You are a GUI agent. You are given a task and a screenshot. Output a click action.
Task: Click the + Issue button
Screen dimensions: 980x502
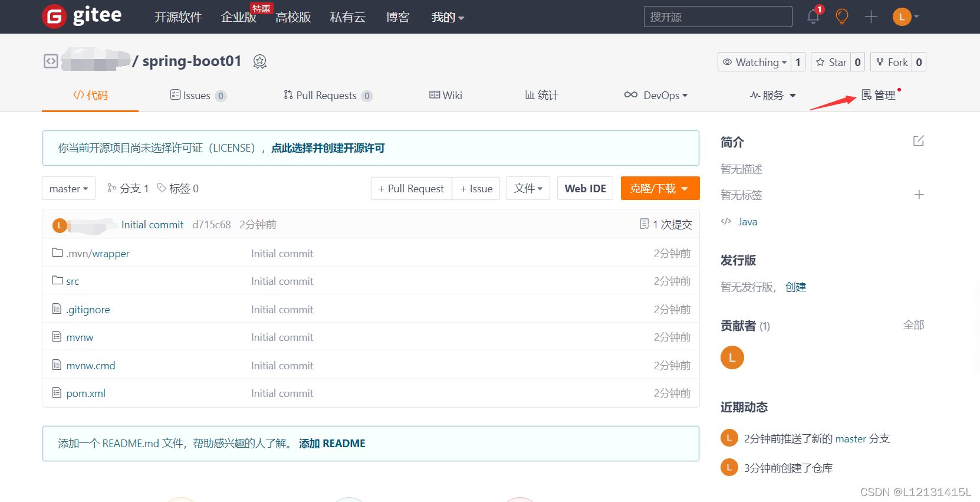[x=476, y=188]
